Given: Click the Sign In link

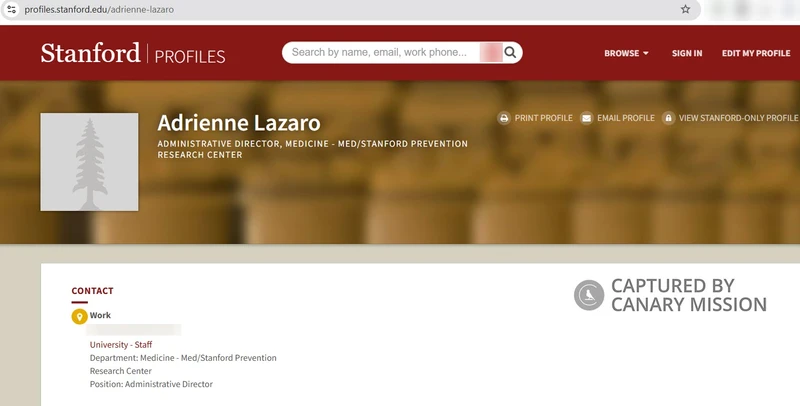Looking at the screenshot, I should 687,53.
